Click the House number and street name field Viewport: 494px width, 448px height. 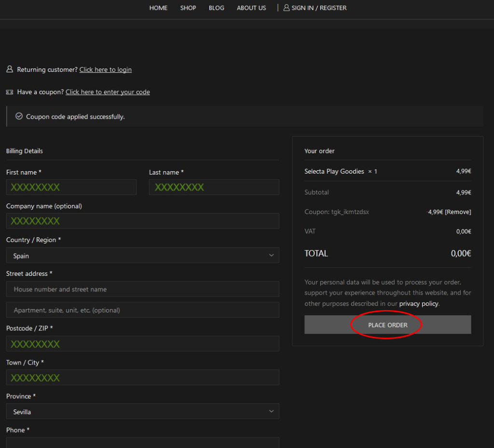point(142,289)
